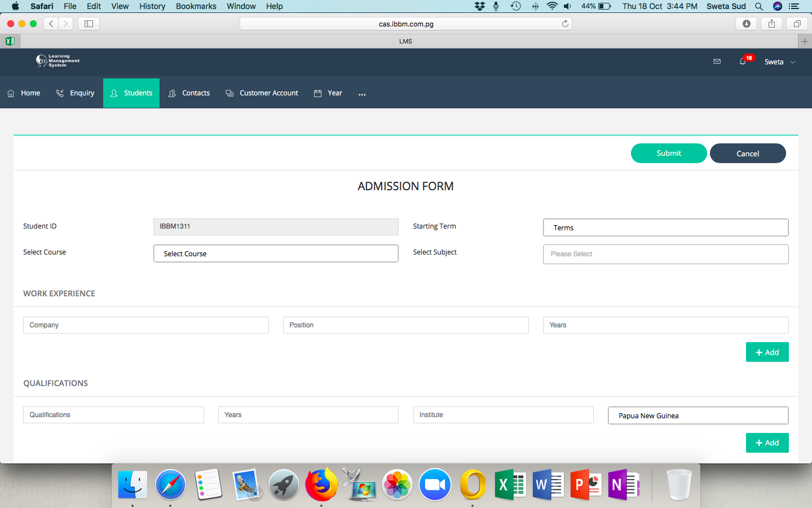Expand the Sweta user menu

pos(779,62)
